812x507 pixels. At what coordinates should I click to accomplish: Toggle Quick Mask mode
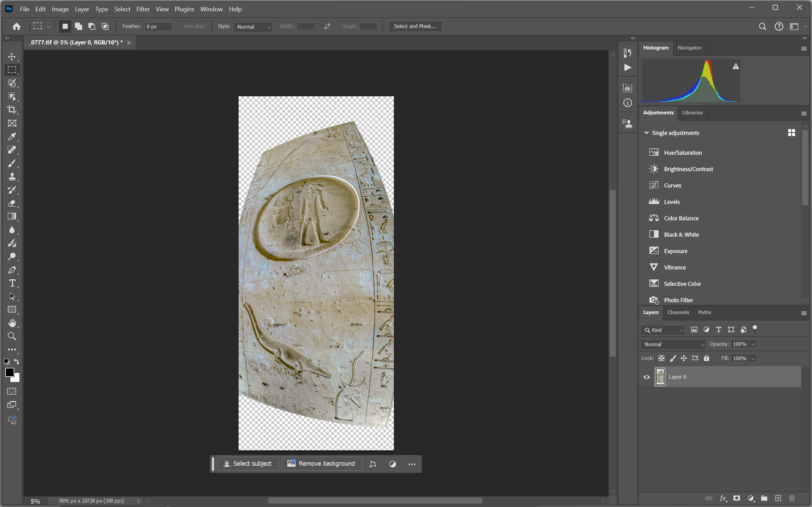tap(12, 391)
